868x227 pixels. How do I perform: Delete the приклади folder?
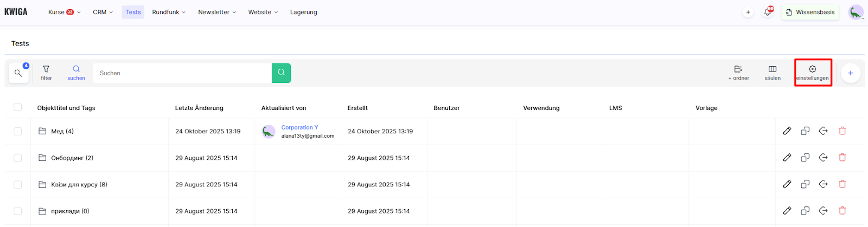[842, 211]
